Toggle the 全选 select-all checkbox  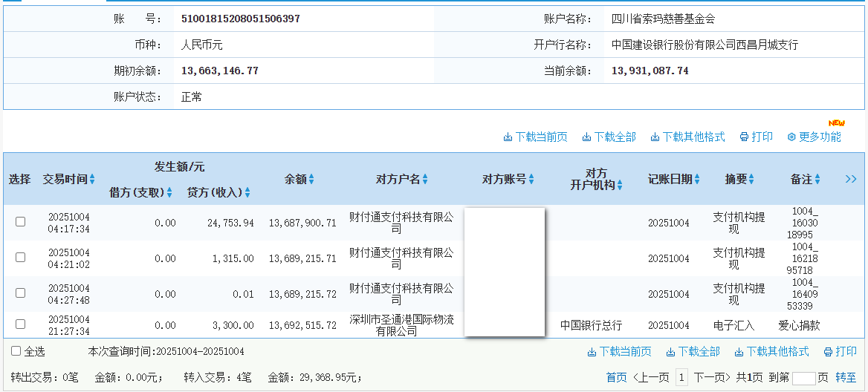[16, 351]
